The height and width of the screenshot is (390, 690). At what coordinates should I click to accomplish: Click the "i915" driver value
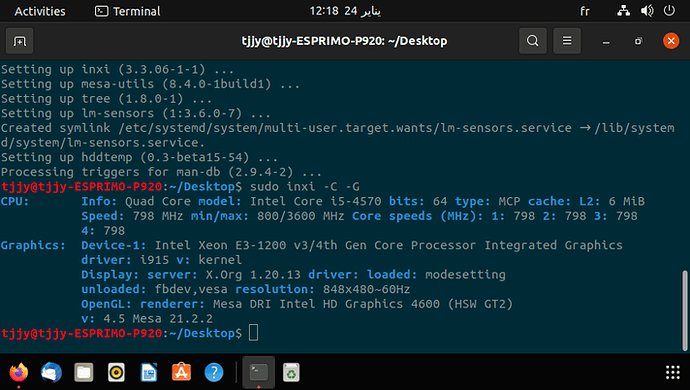pyautogui.click(x=154, y=260)
